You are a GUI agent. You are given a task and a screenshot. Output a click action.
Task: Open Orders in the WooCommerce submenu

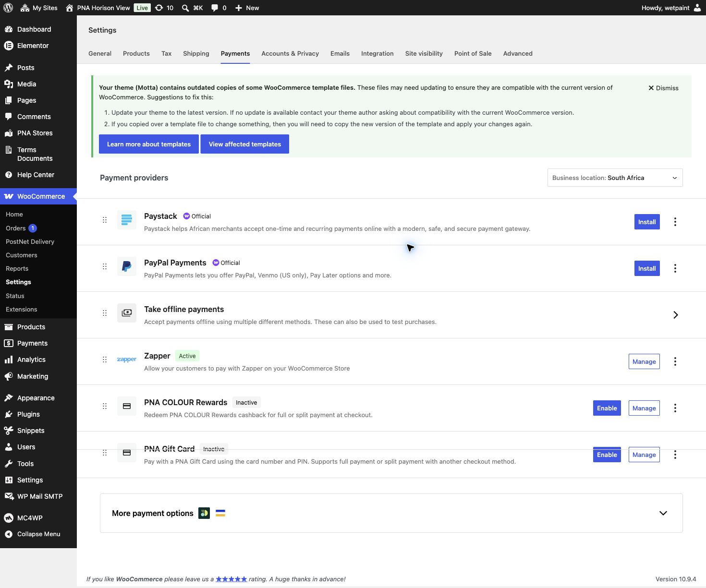coord(22,228)
